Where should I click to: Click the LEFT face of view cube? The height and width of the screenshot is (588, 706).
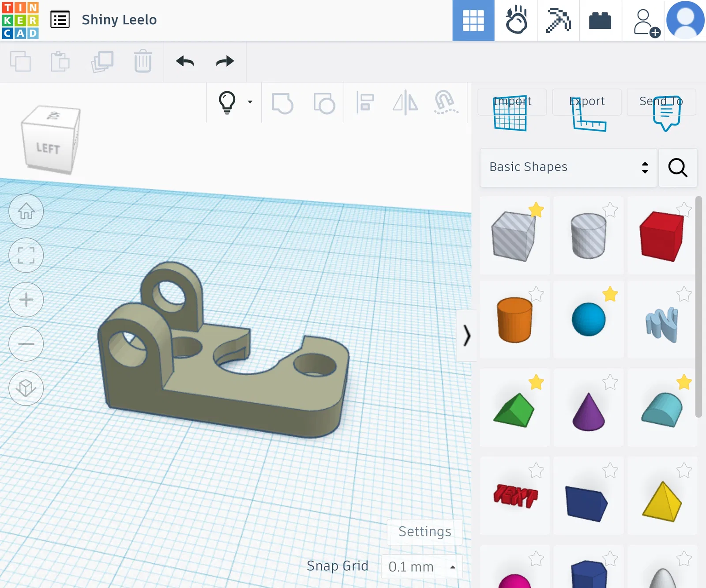48,148
